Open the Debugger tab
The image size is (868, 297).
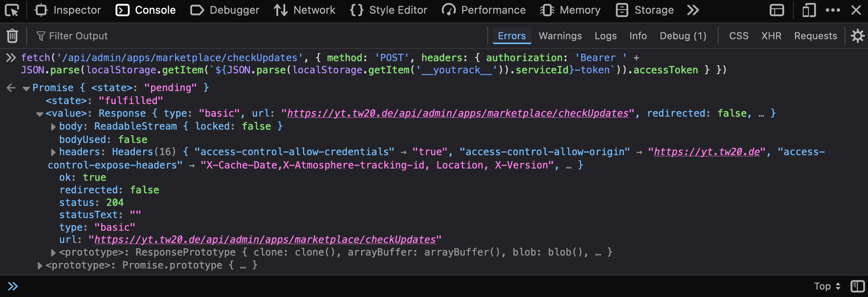click(225, 10)
